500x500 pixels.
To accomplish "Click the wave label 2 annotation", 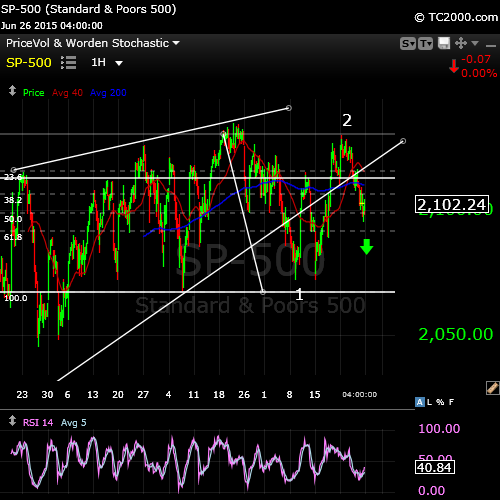I will click(x=347, y=120).
